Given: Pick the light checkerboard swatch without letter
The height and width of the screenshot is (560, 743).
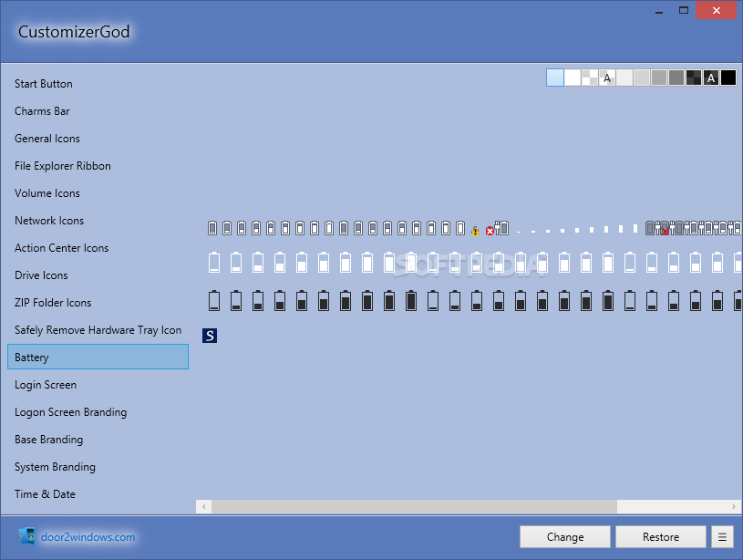Looking at the screenshot, I should (x=590, y=78).
